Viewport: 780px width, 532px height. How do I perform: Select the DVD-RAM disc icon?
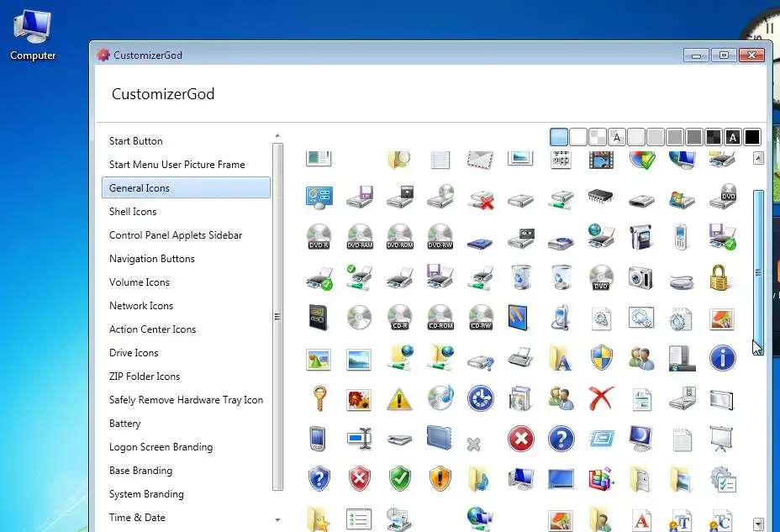(360, 236)
